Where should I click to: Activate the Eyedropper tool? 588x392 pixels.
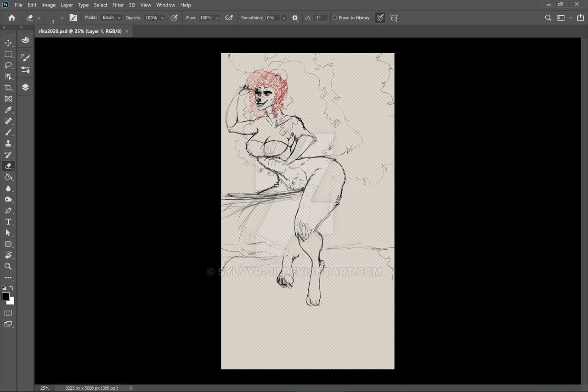pos(8,110)
